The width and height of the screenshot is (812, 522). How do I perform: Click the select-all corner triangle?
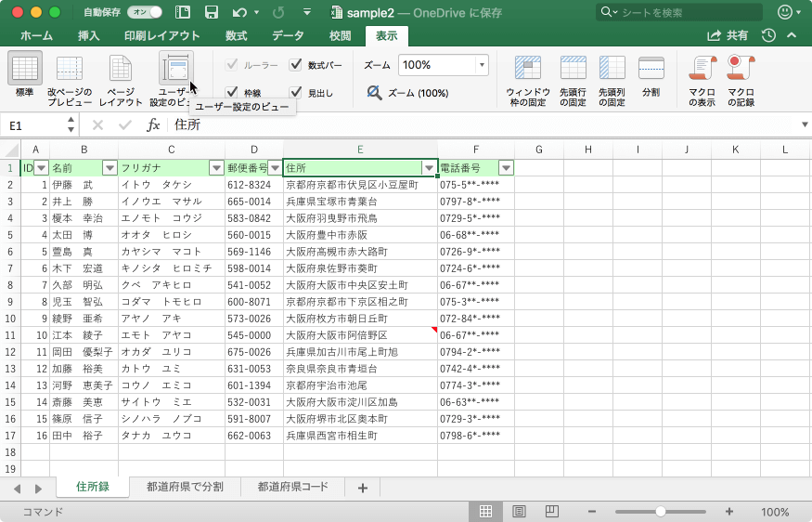pos(11,150)
